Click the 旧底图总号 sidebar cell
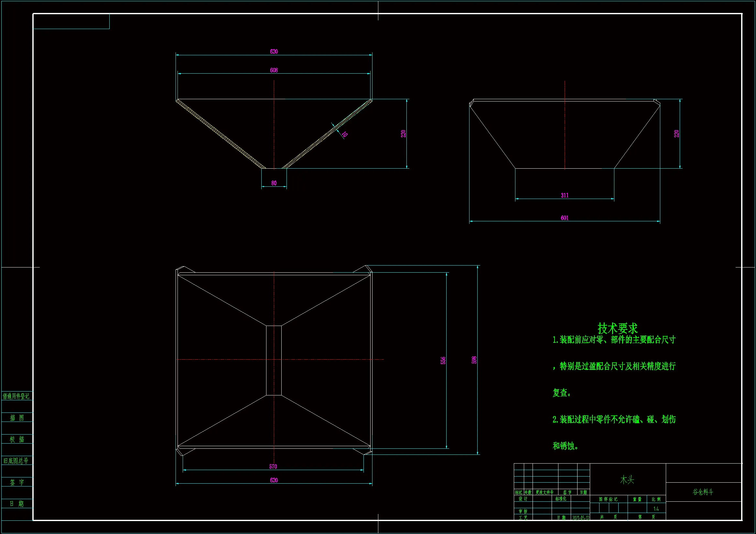The width and height of the screenshot is (756, 534). [16, 461]
